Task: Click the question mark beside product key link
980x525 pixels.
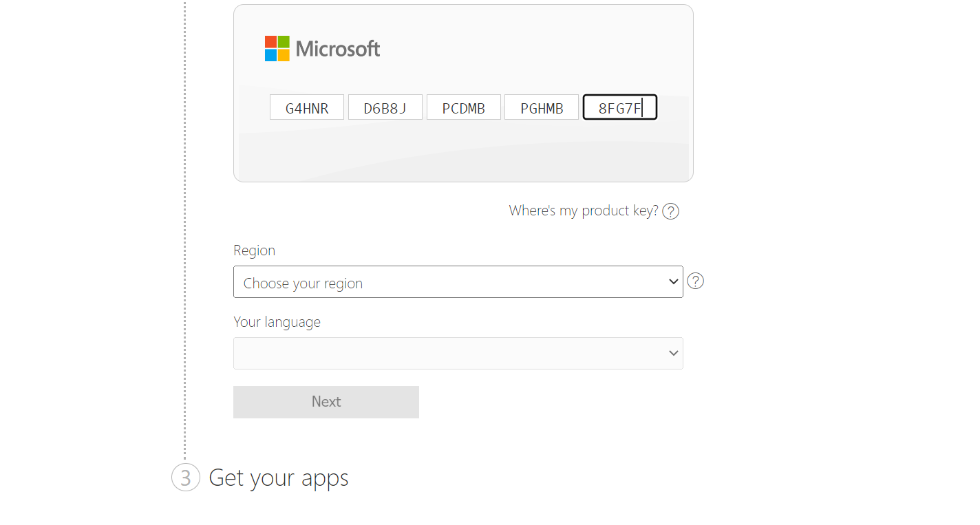Action: click(671, 211)
